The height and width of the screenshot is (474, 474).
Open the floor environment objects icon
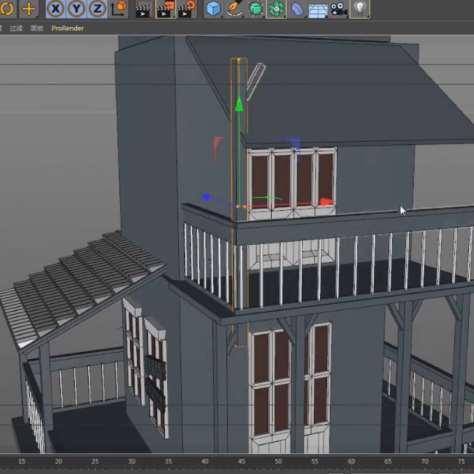317,10
